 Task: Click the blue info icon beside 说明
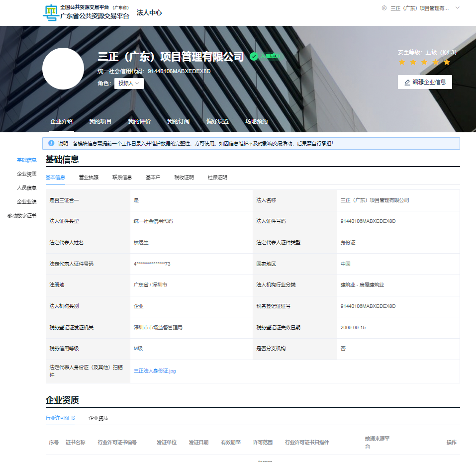(x=51, y=143)
